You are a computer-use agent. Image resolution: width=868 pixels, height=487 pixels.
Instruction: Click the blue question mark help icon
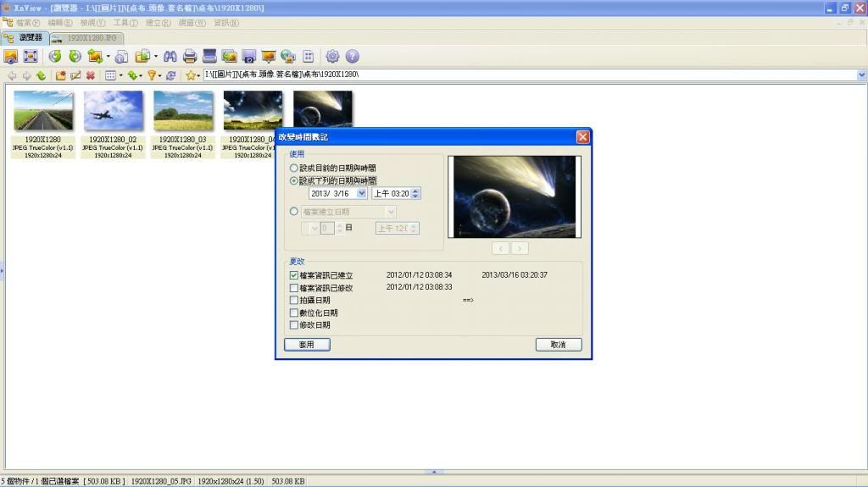353,57
